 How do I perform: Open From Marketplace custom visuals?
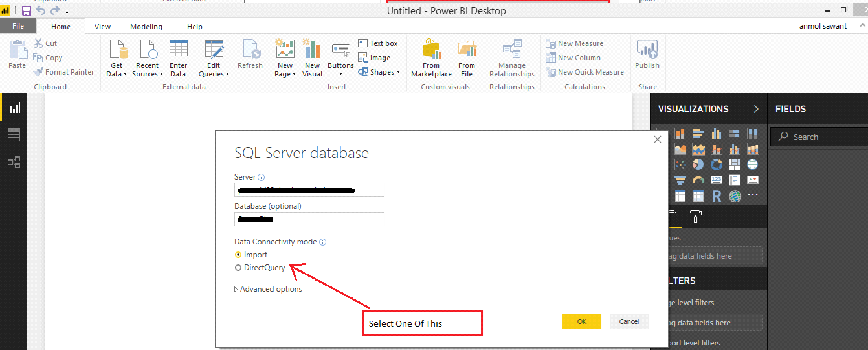point(431,58)
